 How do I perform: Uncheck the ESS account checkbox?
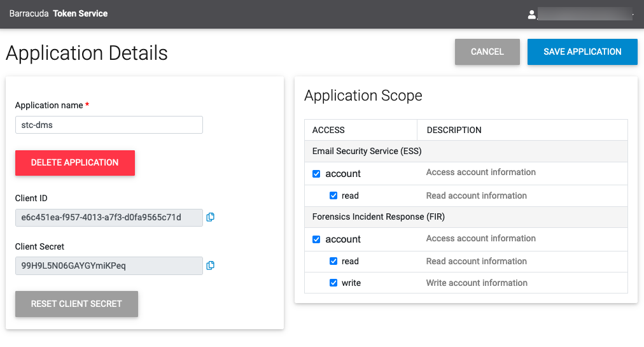(x=316, y=174)
